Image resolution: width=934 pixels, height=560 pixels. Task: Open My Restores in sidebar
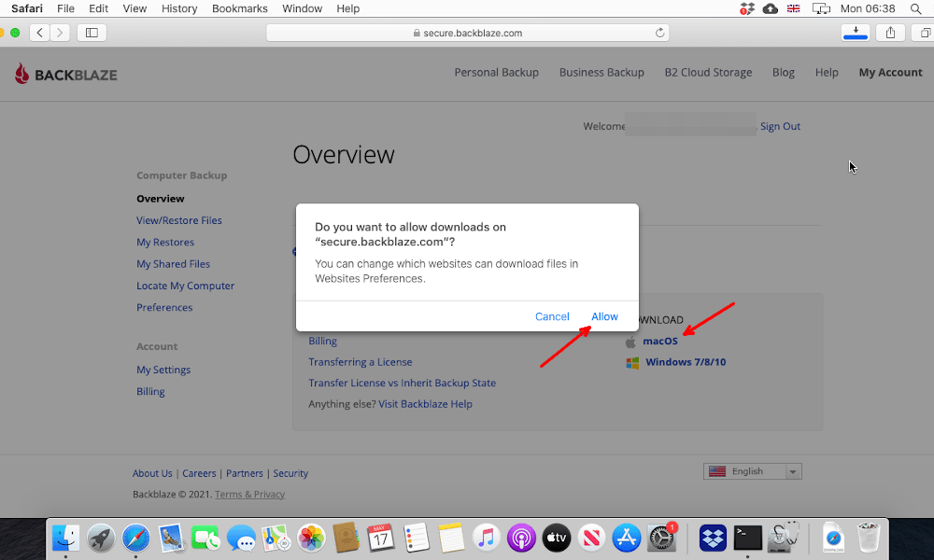165,243
